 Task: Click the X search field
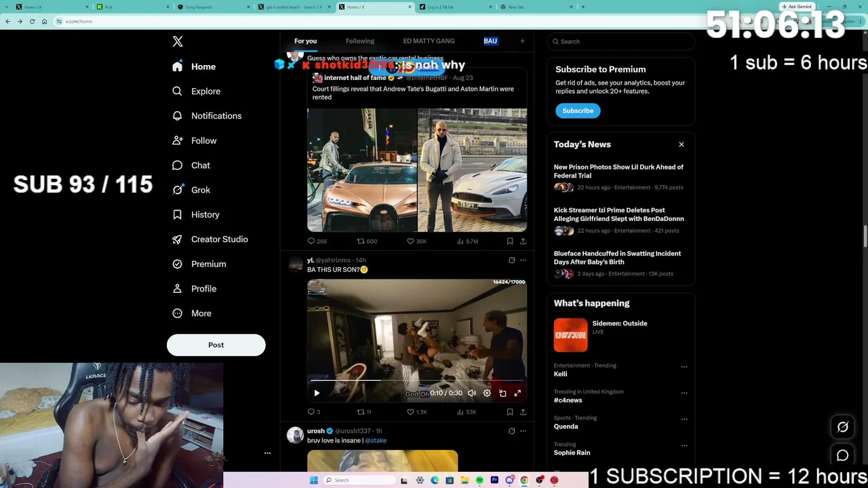(x=621, y=41)
